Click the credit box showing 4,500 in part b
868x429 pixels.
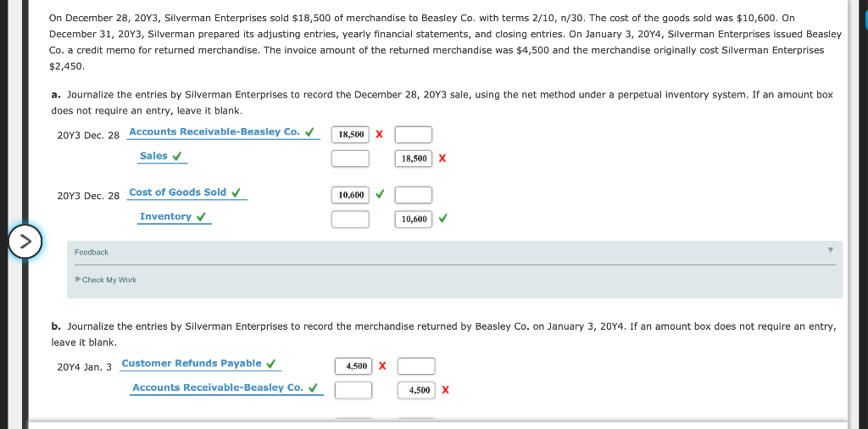click(x=416, y=391)
